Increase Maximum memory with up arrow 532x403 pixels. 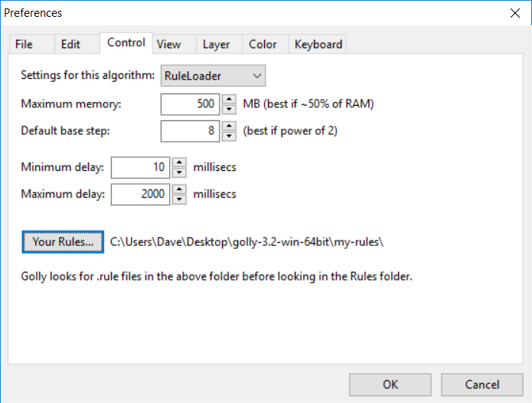[x=229, y=99]
